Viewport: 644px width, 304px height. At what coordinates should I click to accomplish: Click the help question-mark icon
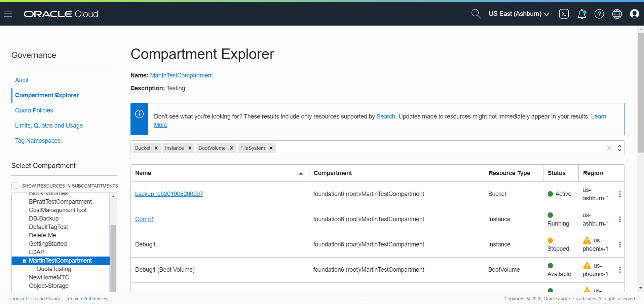click(599, 14)
